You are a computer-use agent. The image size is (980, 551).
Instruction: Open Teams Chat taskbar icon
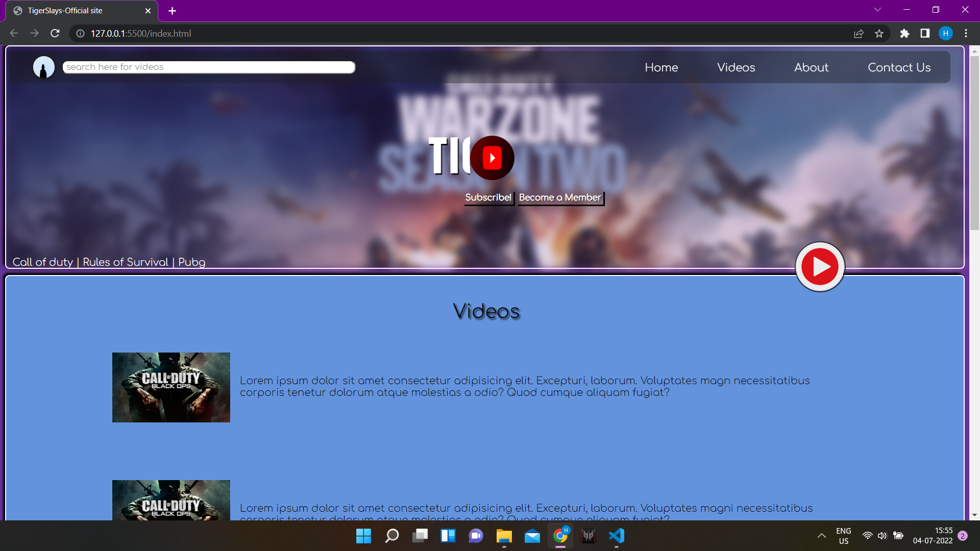click(x=476, y=536)
